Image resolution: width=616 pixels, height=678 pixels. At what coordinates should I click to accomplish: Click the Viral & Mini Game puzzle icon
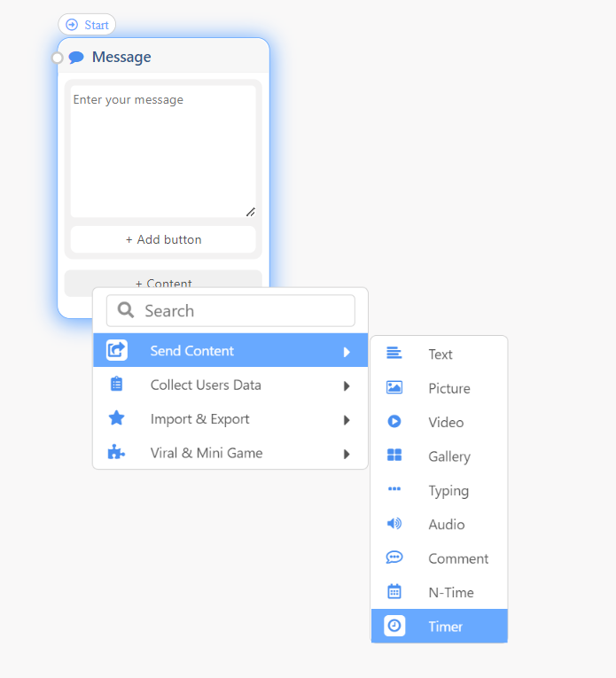click(x=116, y=452)
